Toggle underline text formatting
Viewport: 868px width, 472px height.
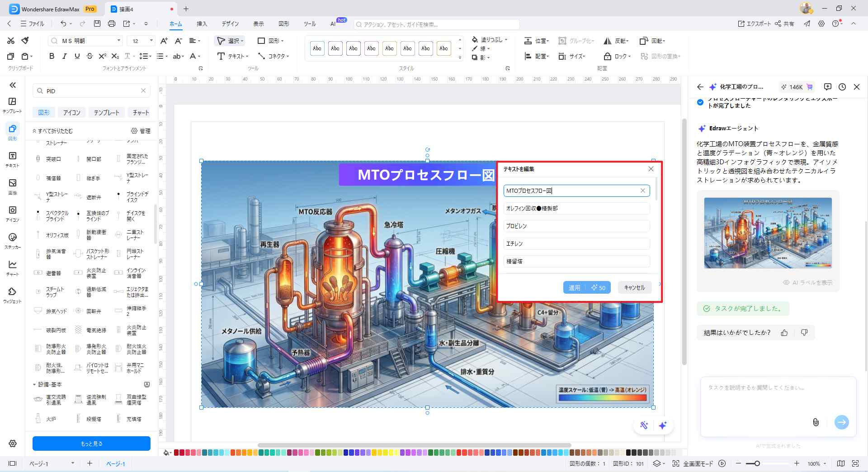(x=77, y=56)
